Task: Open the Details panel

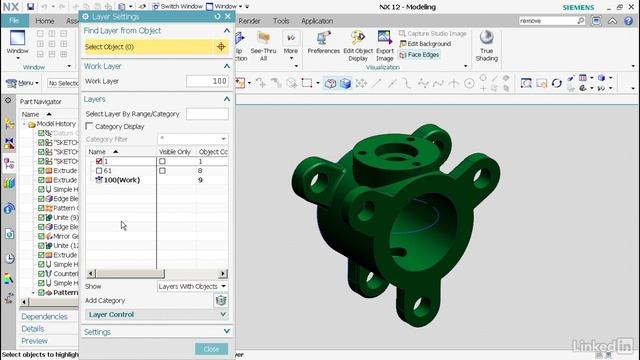Action: (33, 329)
